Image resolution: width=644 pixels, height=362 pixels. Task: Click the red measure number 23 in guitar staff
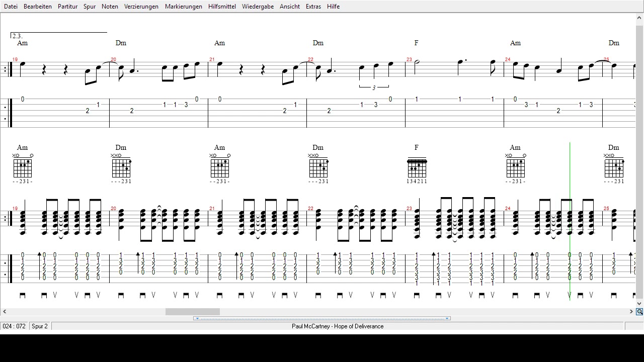409,208
